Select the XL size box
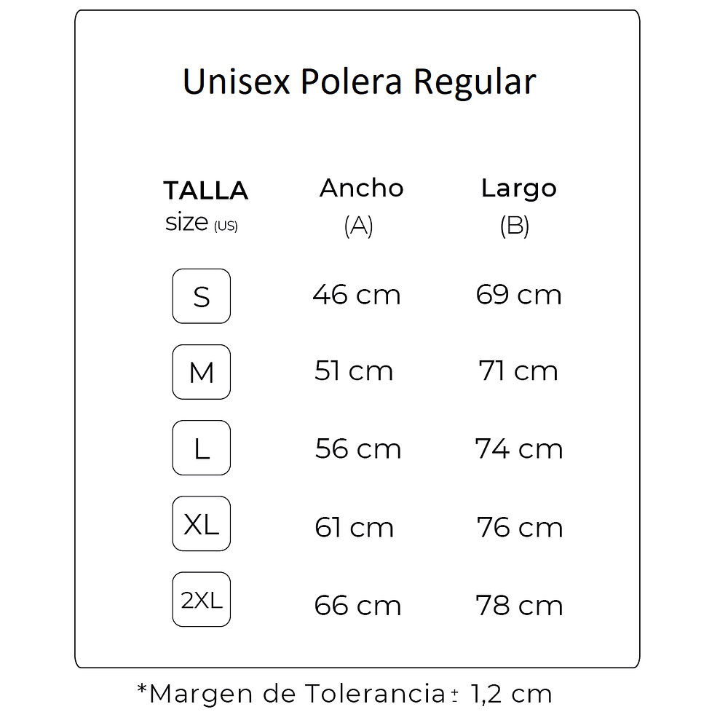Viewport: 728px width, 728px height. click(202, 523)
